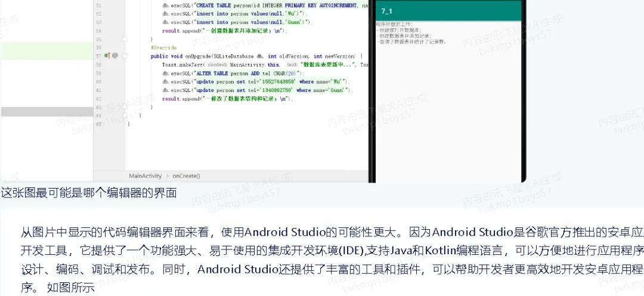Click the fold end marker at line 63
The height and width of the screenshot is (296, 644).
(x=125, y=107)
